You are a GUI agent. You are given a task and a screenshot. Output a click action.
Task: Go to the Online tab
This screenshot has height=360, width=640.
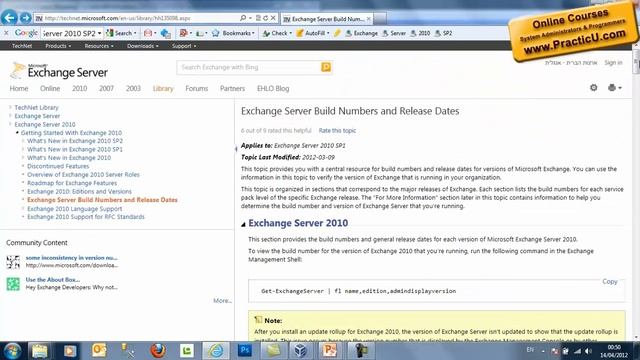50,88
